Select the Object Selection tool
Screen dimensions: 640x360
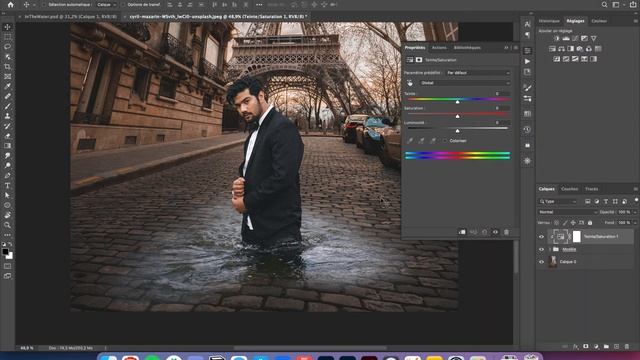[7, 57]
